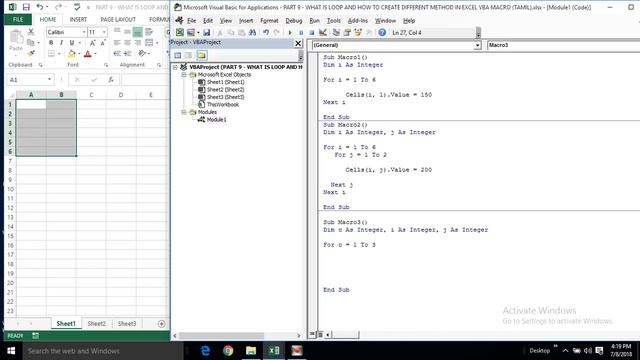
Task: Click the Insert UserForm icon in VBA toolbar
Action: pos(191,32)
